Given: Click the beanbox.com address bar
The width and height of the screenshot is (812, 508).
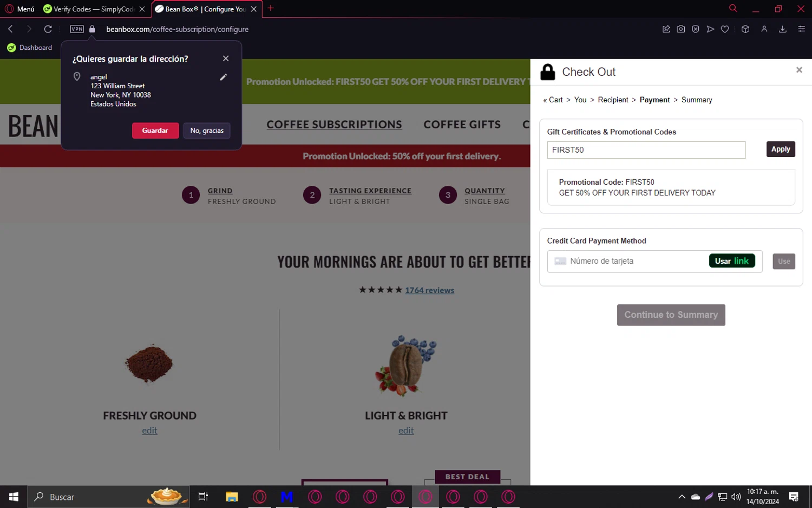Looking at the screenshot, I should (178, 29).
